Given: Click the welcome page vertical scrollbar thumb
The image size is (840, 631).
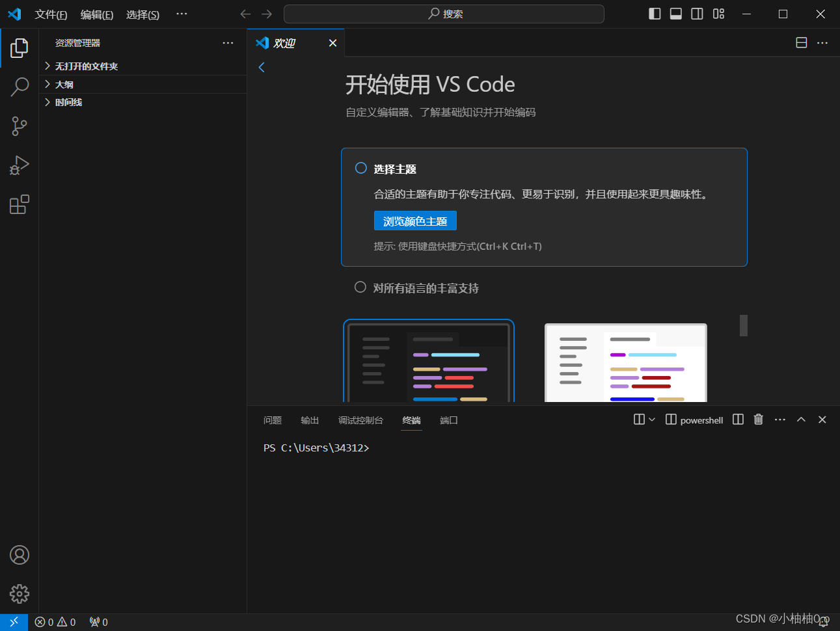Looking at the screenshot, I should tap(744, 325).
